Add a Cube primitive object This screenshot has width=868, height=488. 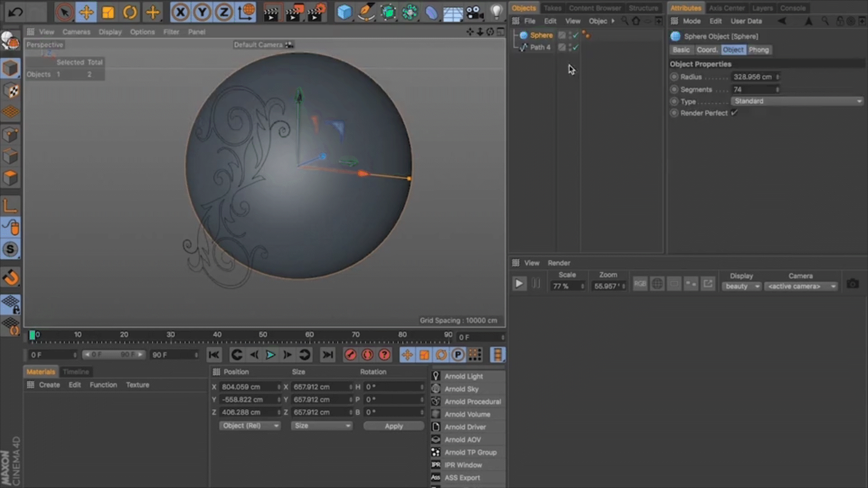344,12
